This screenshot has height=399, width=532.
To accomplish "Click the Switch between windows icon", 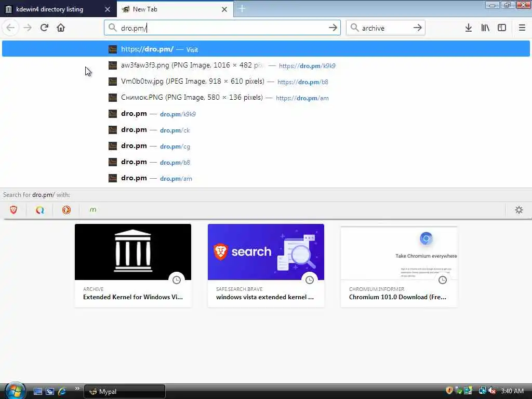I will (x=50, y=391).
